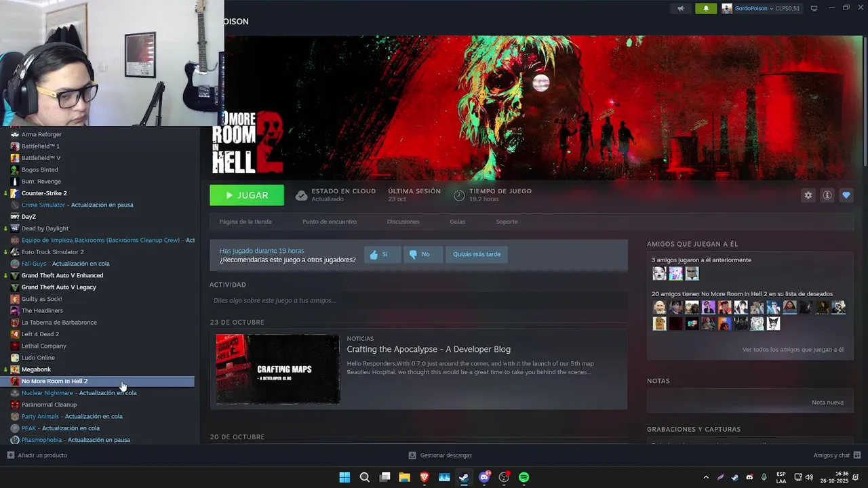The height and width of the screenshot is (488, 868).
Task: Switch to Big Picture mode monitor icon
Action: [x=814, y=8]
